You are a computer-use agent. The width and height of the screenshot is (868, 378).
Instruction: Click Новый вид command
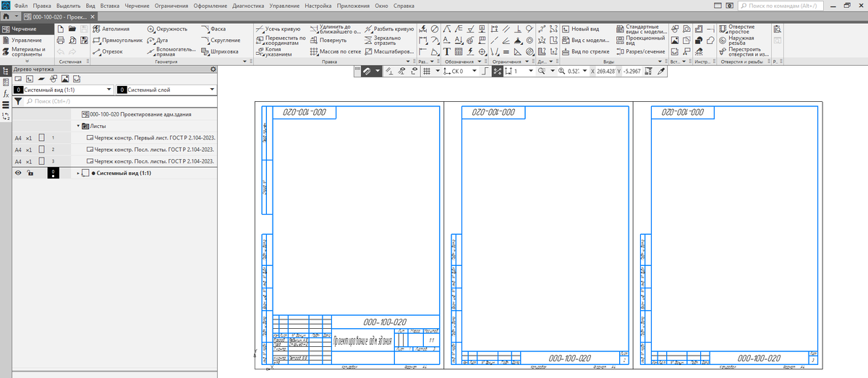point(580,29)
